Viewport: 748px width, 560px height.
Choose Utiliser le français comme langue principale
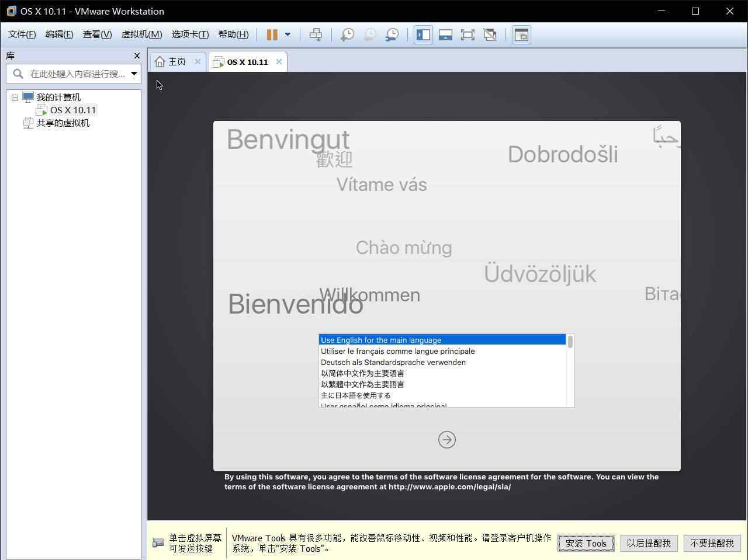click(x=442, y=351)
